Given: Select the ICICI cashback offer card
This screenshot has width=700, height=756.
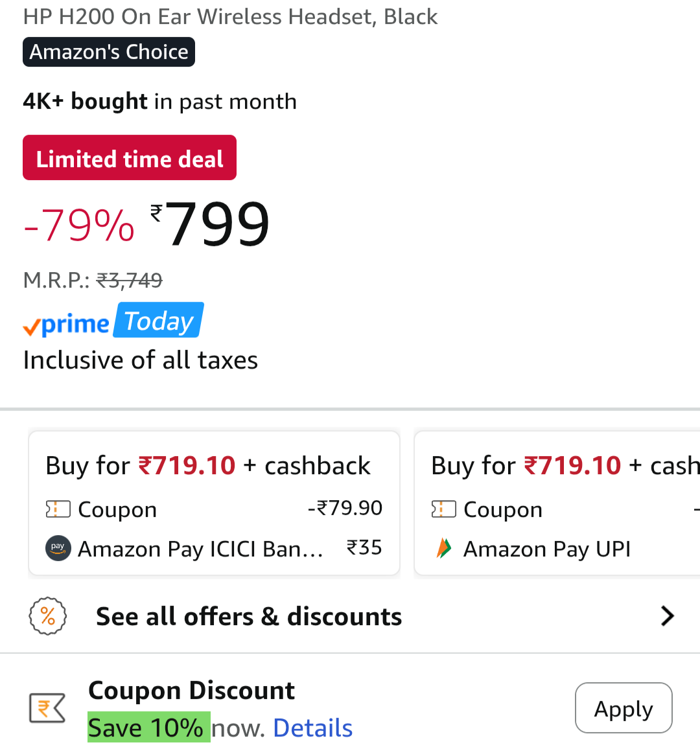Looking at the screenshot, I should [214, 503].
